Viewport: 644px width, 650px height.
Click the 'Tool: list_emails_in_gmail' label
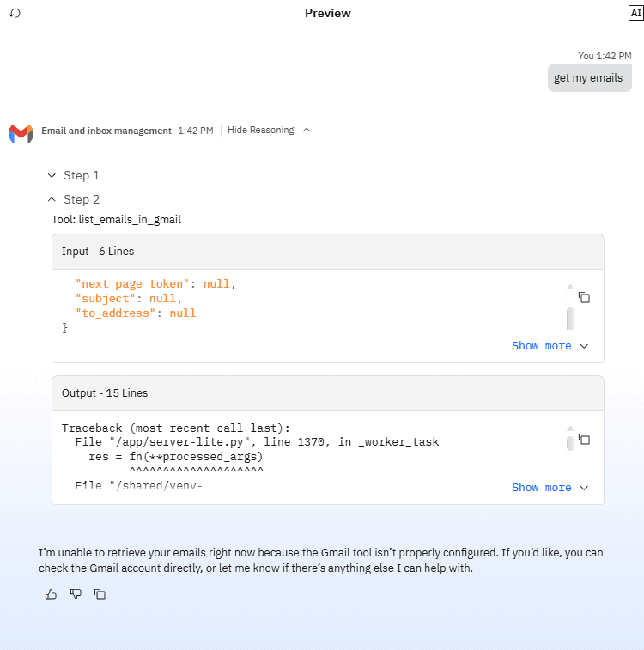point(117,220)
